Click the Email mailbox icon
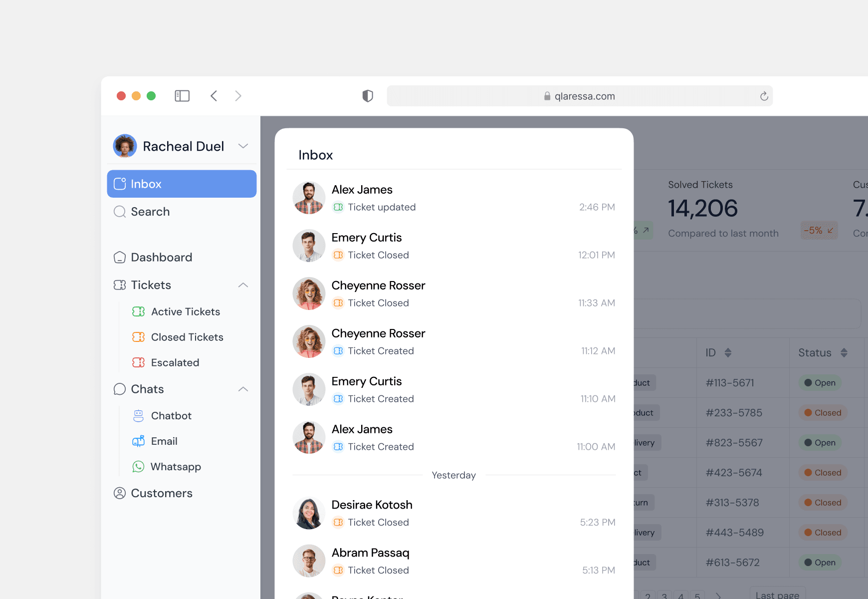This screenshot has width=868, height=599. point(138,441)
